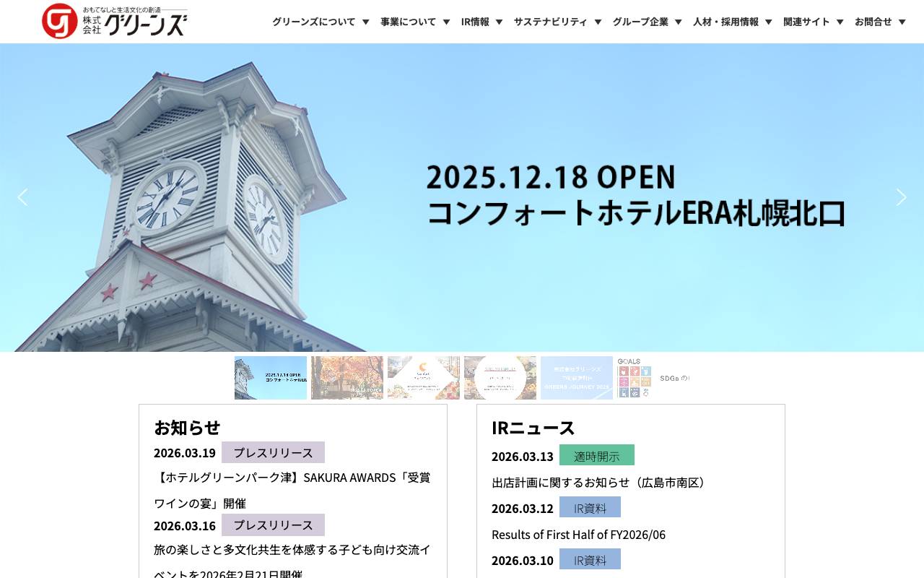
Task: Open the 人材・採用情報 menu
Action: (732, 22)
